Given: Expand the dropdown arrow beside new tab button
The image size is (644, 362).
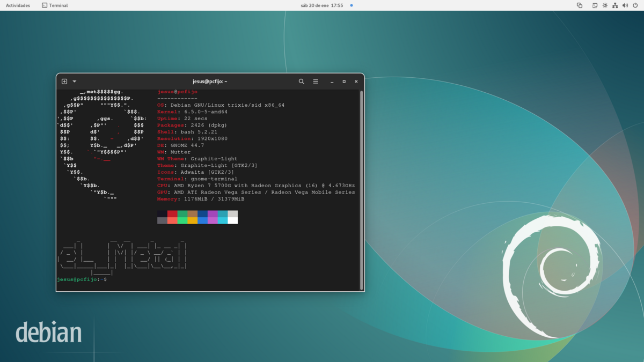Looking at the screenshot, I should point(75,82).
